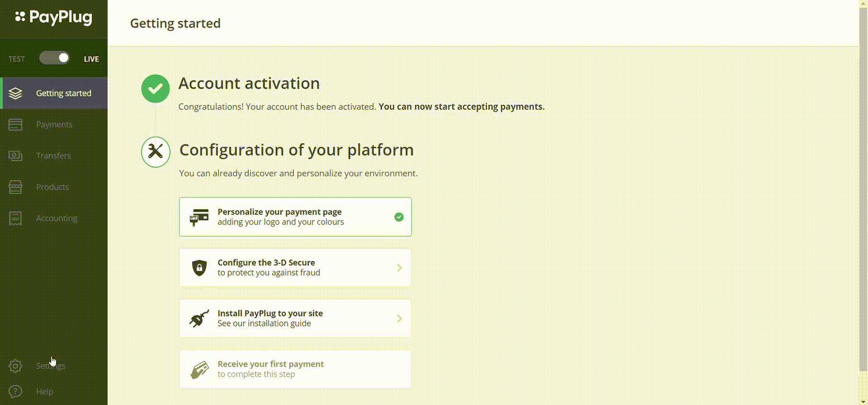Image resolution: width=868 pixels, height=405 pixels.
Task: Click the Account activation heading
Action: [x=249, y=83]
